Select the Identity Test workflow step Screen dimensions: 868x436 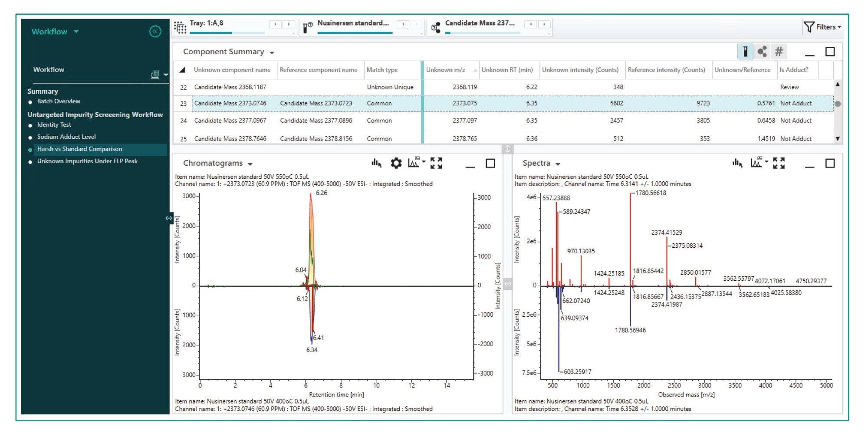click(54, 125)
